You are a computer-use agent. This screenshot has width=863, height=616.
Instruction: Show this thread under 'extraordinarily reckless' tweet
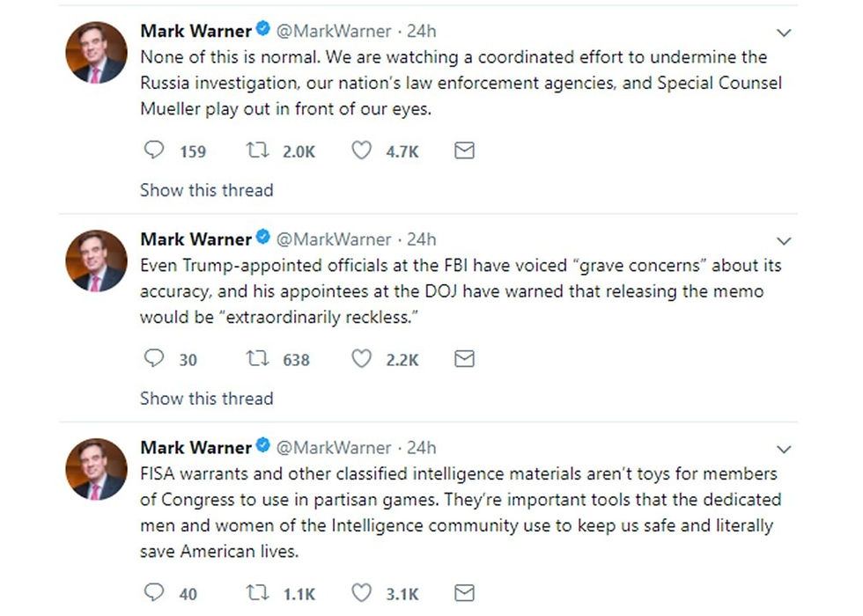point(206,399)
